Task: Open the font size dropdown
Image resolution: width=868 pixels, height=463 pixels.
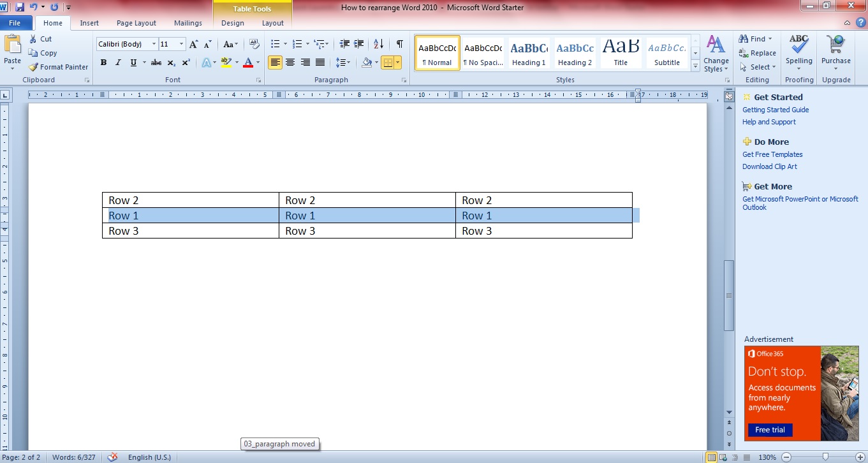Action: pos(182,44)
